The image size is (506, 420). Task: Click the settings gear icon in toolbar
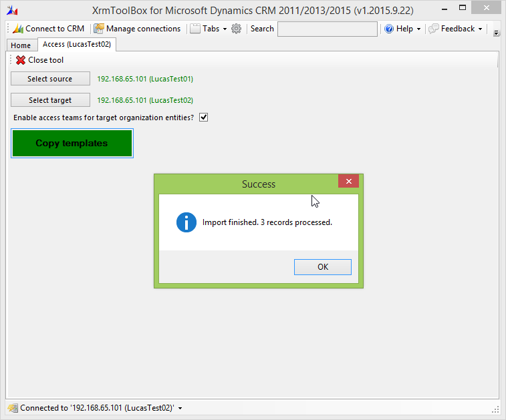point(236,29)
